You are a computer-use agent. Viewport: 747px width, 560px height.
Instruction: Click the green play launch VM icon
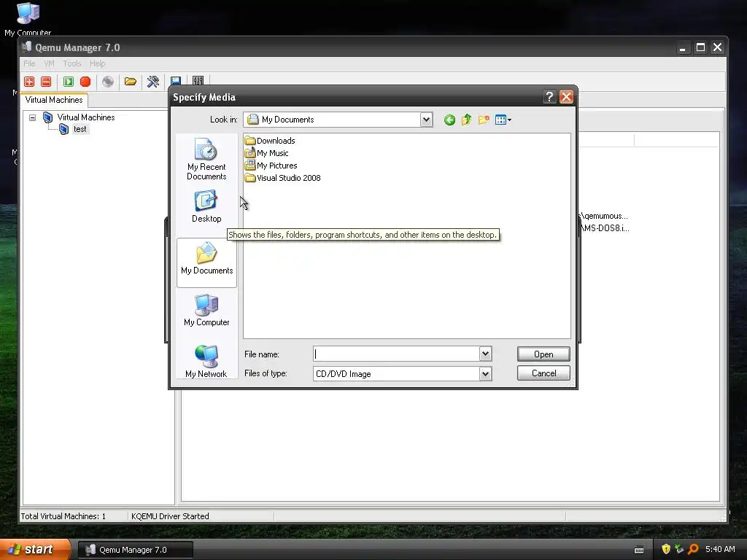click(69, 82)
